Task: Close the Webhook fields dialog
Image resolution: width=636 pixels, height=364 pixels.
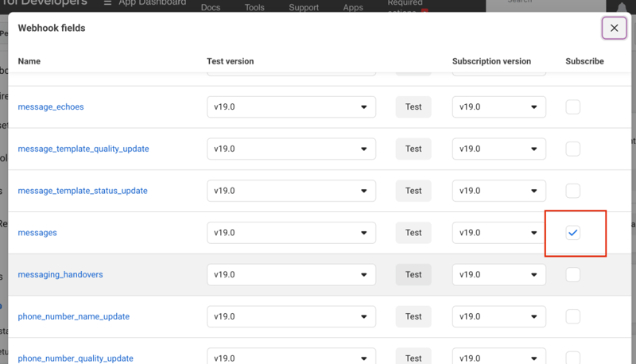Action: click(x=614, y=28)
